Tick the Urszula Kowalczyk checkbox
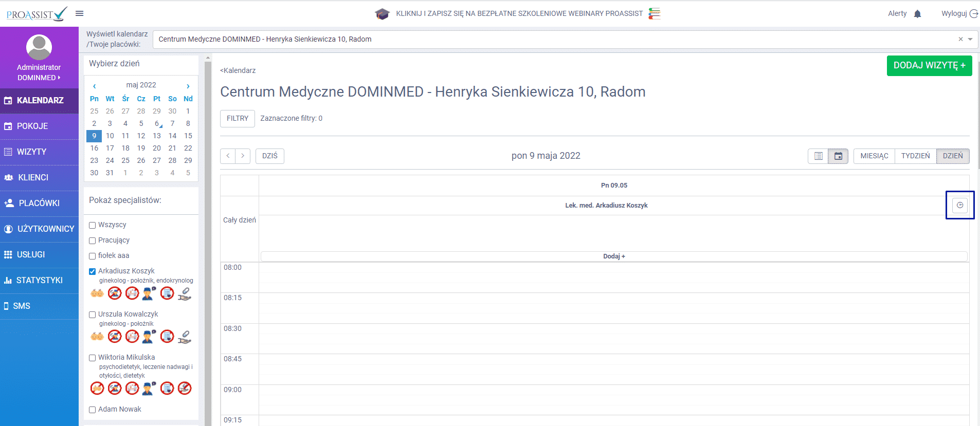 coord(93,314)
